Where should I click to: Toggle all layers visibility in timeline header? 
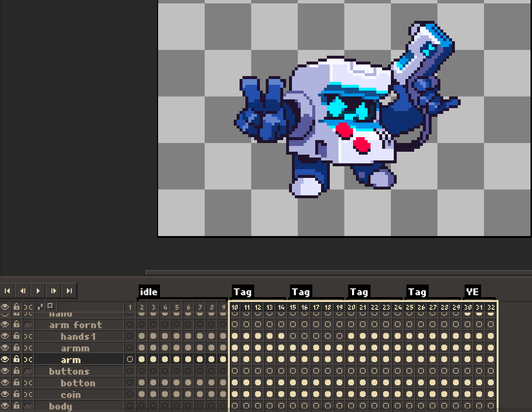[x=5, y=307]
